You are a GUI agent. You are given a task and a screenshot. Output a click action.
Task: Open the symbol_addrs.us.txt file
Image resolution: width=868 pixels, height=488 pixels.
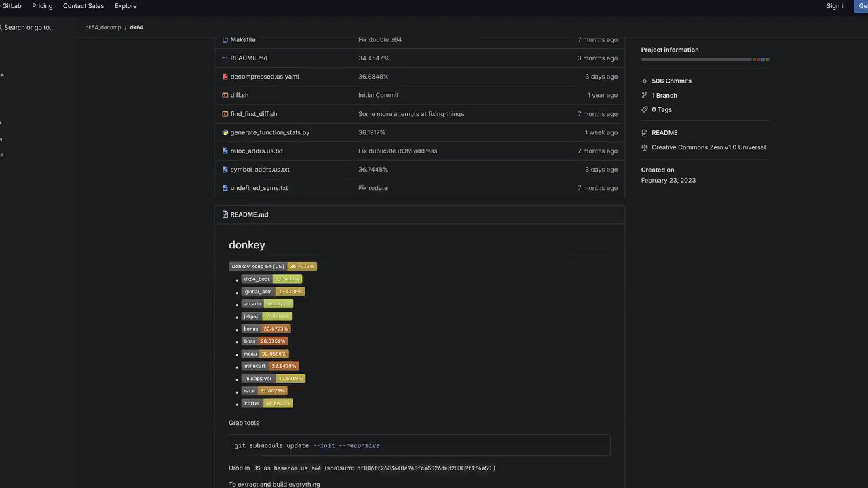point(260,170)
